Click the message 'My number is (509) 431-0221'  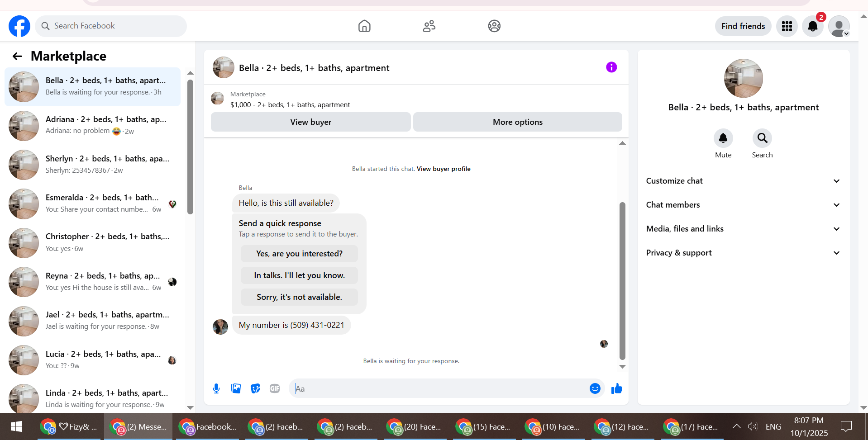click(291, 325)
